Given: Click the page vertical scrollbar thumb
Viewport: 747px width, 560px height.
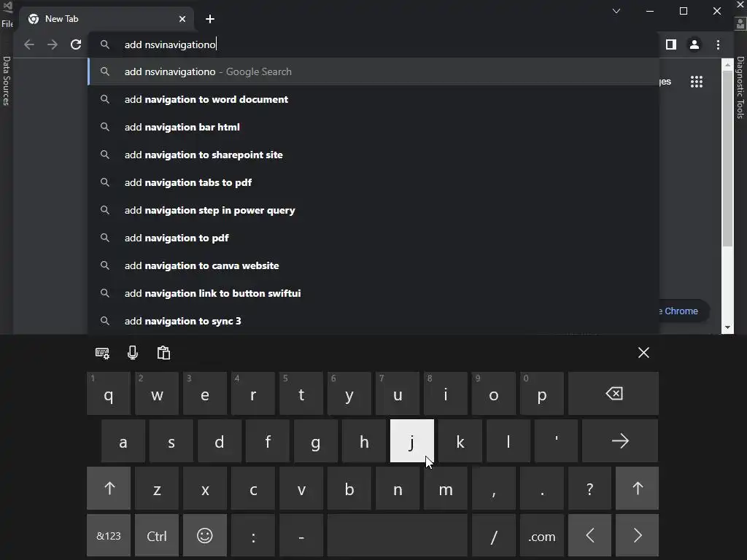Looking at the screenshot, I should (x=727, y=158).
